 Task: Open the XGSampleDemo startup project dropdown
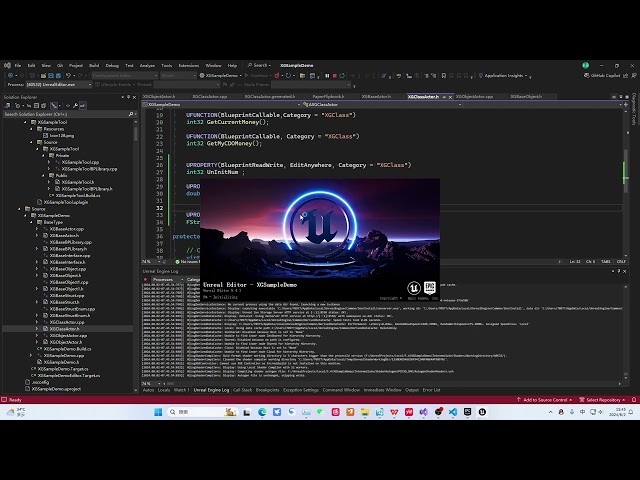[x=221, y=76]
